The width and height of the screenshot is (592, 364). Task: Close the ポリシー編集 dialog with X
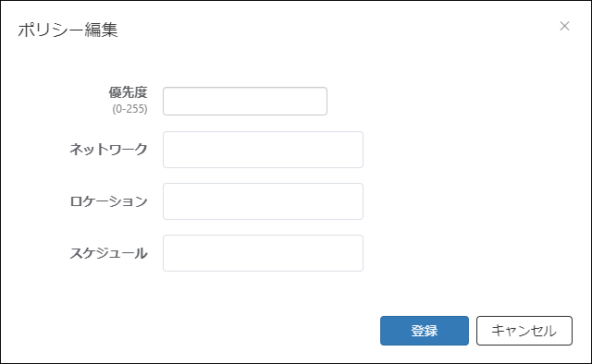click(x=564, y=26)
